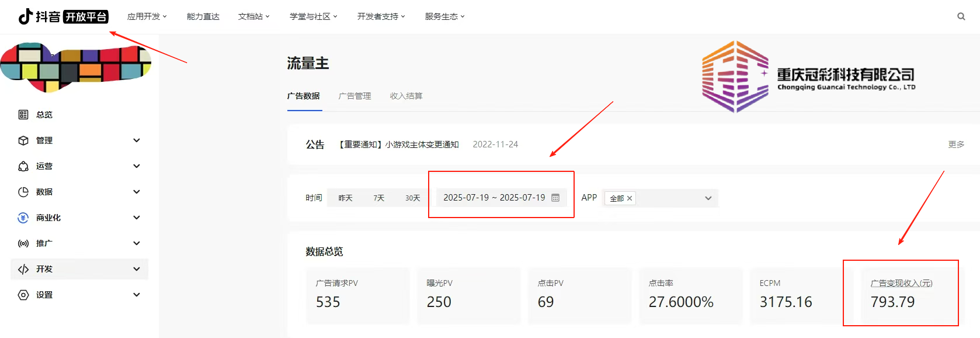Viewport: 980px width, 338px height.
Task: Click the 曝光PV value 250
Action: pos(439,302)
